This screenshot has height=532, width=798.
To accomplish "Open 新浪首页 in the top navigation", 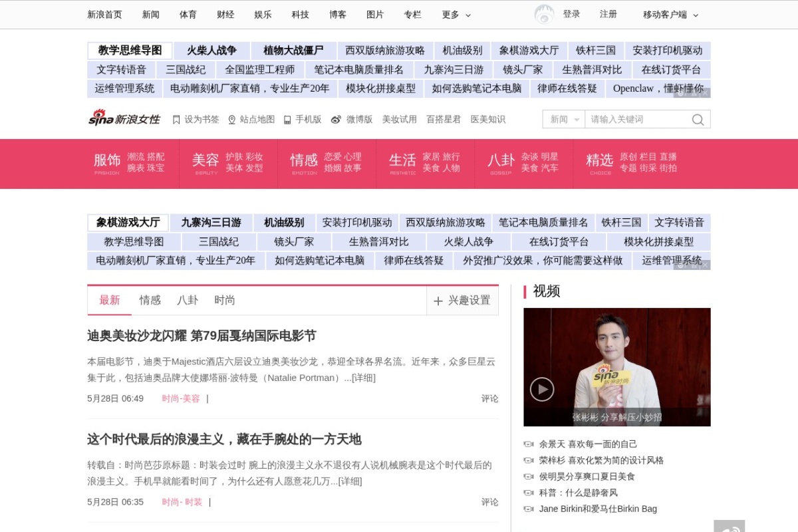I will (x=105, y=15).
